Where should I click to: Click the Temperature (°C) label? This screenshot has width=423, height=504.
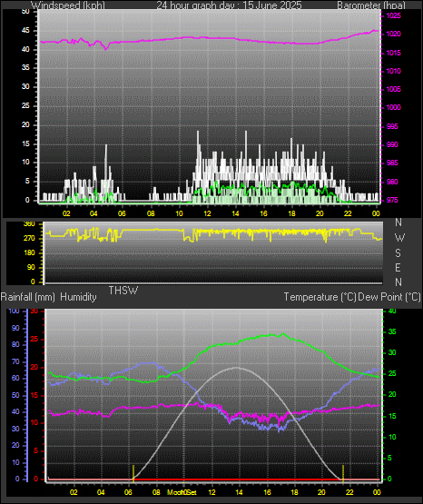point(320,297)
